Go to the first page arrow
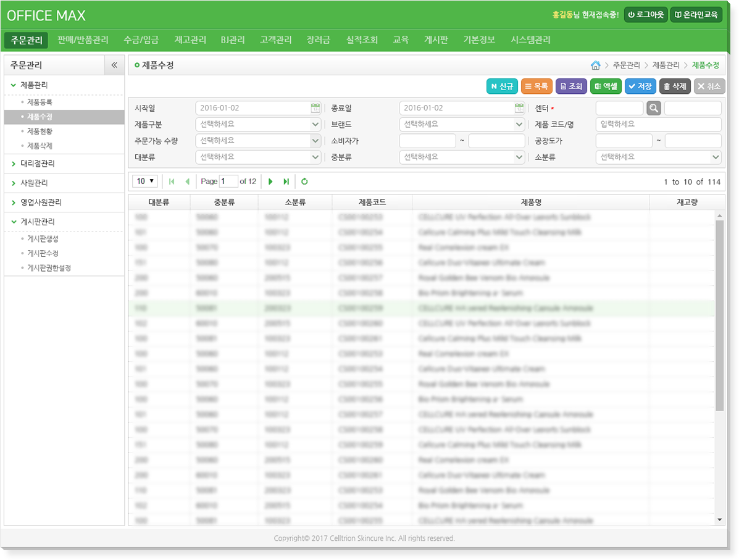The width and height of the screenshot is (739, 560). pyautogui.click(x=172, y=182)
